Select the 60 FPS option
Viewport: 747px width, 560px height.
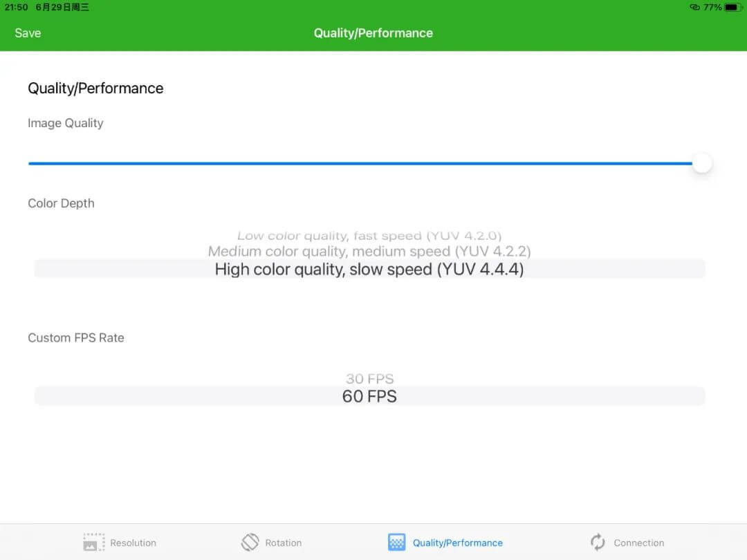(369, 396)
